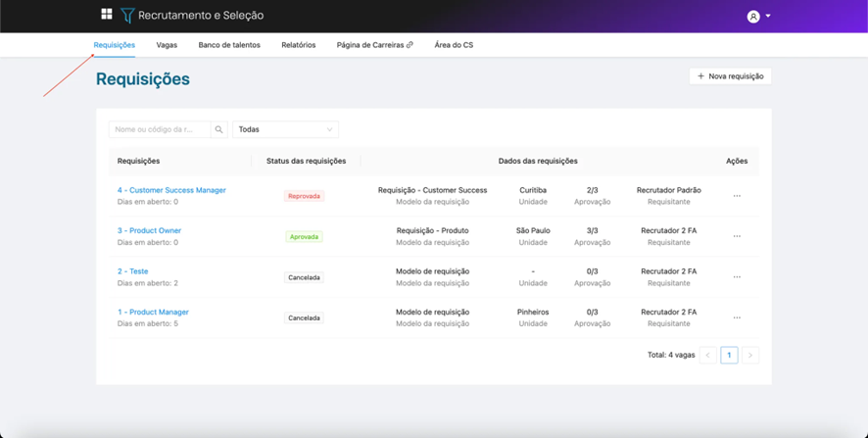Click Curitiba unit cell
868x438 pixels.
coord(533,190)
